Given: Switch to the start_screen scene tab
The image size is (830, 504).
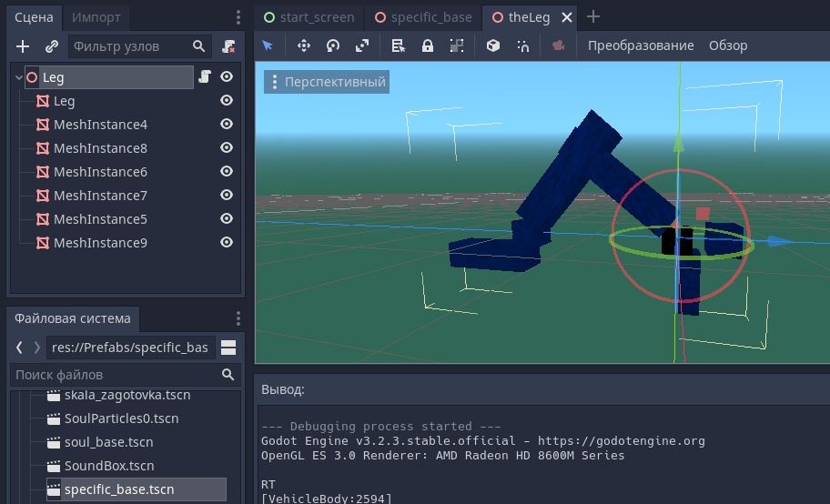Looking at the screenshot, I should pos(309,17).
